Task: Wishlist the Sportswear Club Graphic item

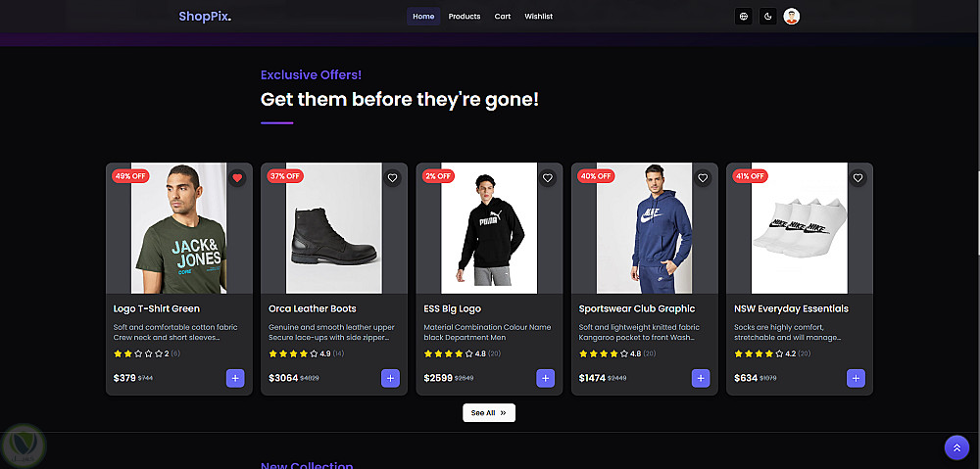Action: click(x=703, y=178)
